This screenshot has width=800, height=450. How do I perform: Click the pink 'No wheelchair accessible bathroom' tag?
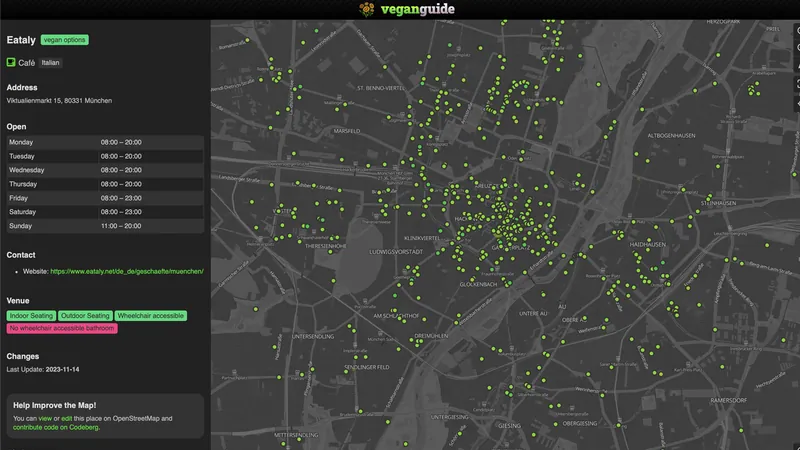(62, 328)
